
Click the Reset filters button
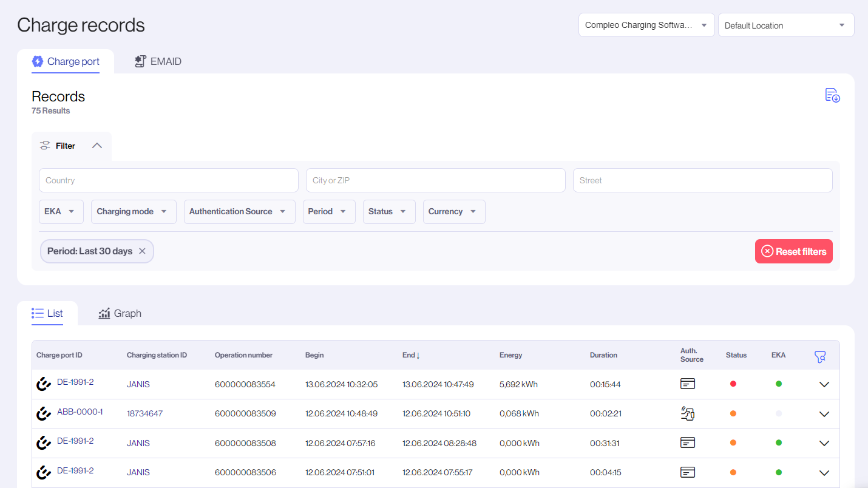pyautogui.click(x=793, y=251)
